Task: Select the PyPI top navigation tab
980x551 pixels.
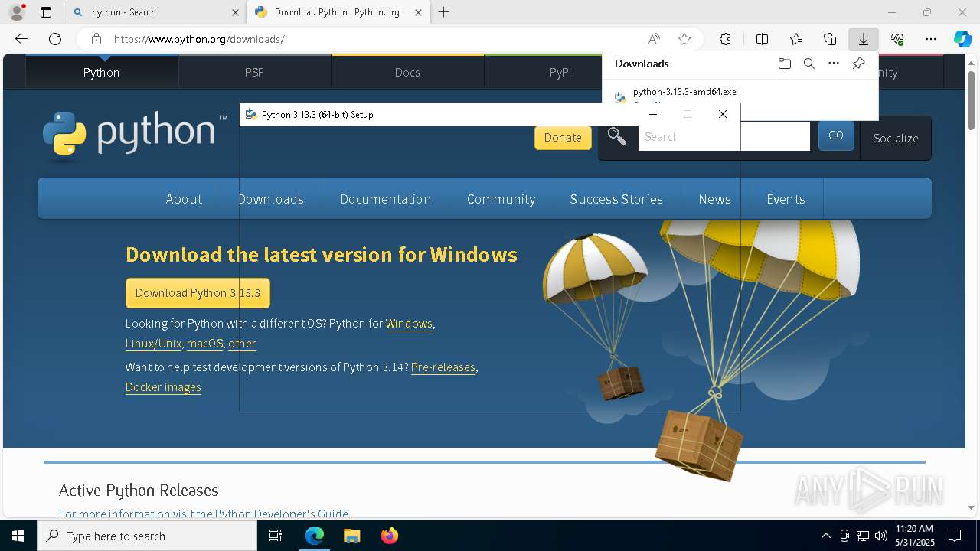Action: click(560, 72)
